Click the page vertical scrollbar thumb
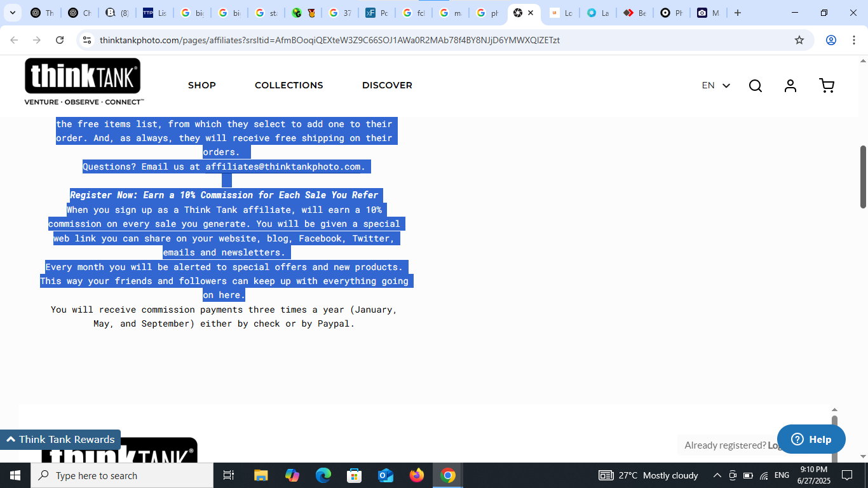The width and height of the screenshot is (868, 488). click(x=863, y=177)
